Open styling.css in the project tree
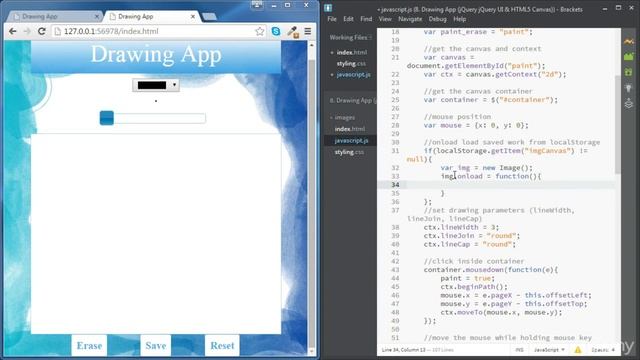 [x=349, y=152]
